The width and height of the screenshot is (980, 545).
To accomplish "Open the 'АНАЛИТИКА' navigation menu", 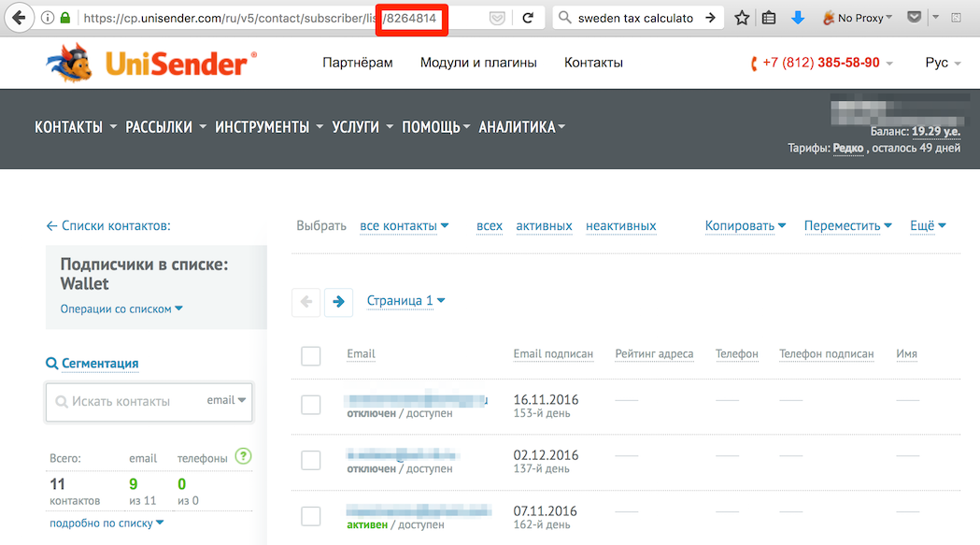I will (x=521, y=127).
